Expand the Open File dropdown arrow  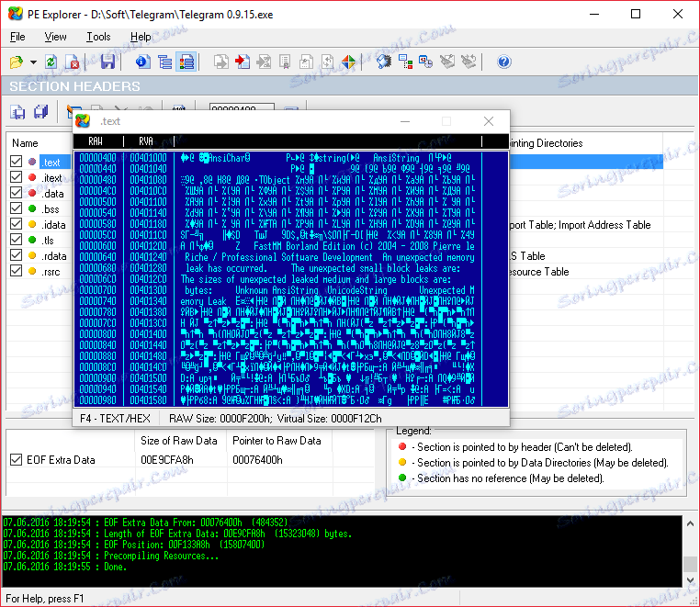pyautogui.click(x=33, y=62)
